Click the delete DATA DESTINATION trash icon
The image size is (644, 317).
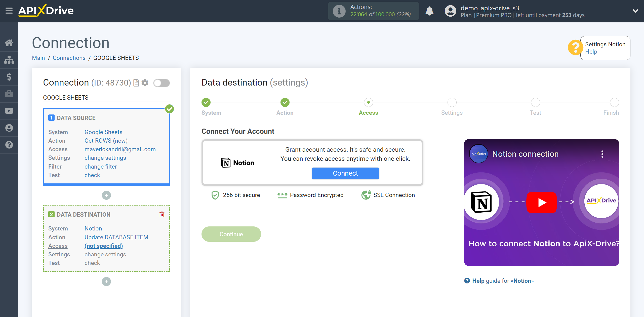point(162,214)
